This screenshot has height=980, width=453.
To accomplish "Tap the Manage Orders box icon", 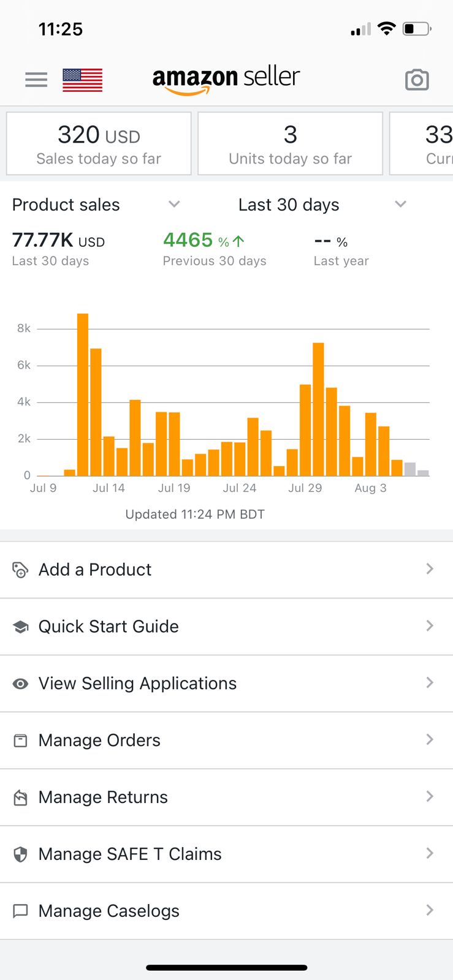I will 20,741.
